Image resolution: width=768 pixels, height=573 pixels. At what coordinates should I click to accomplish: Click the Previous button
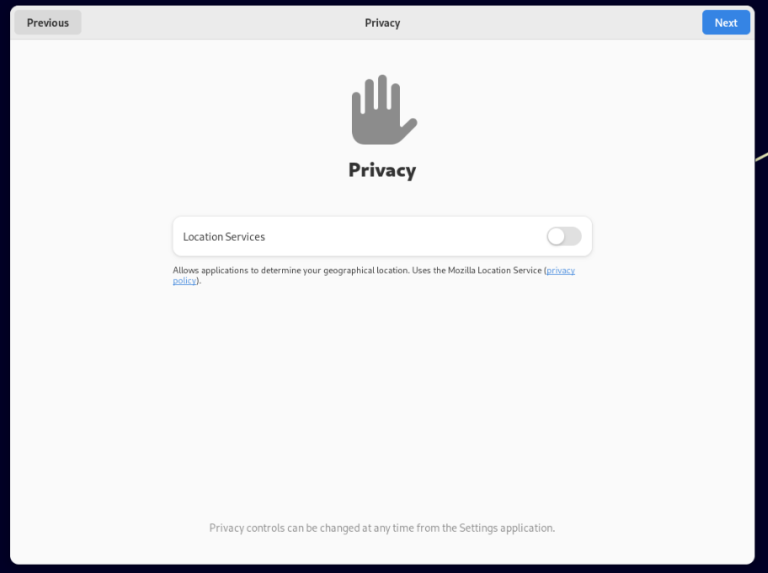click(47, 22)
